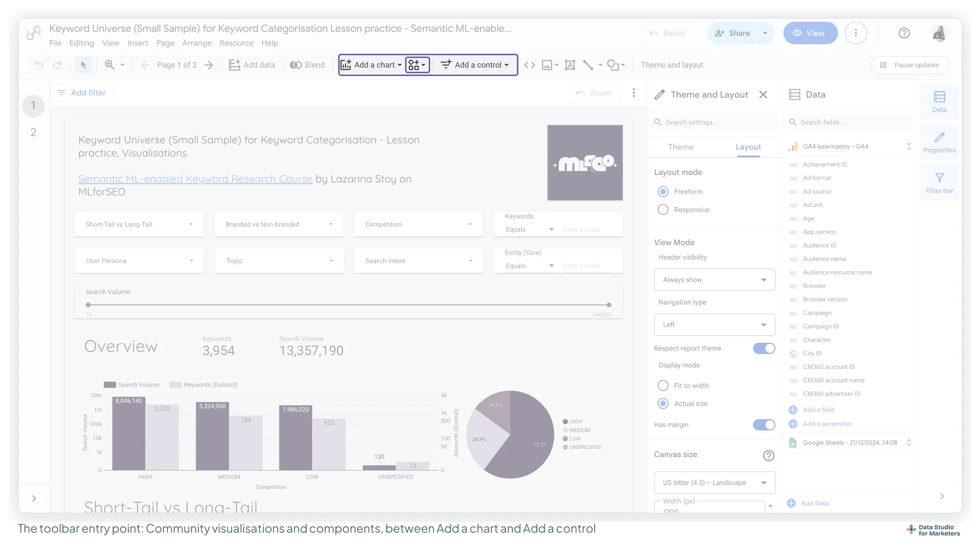Click the Search fields input

[x=849, y=122]
